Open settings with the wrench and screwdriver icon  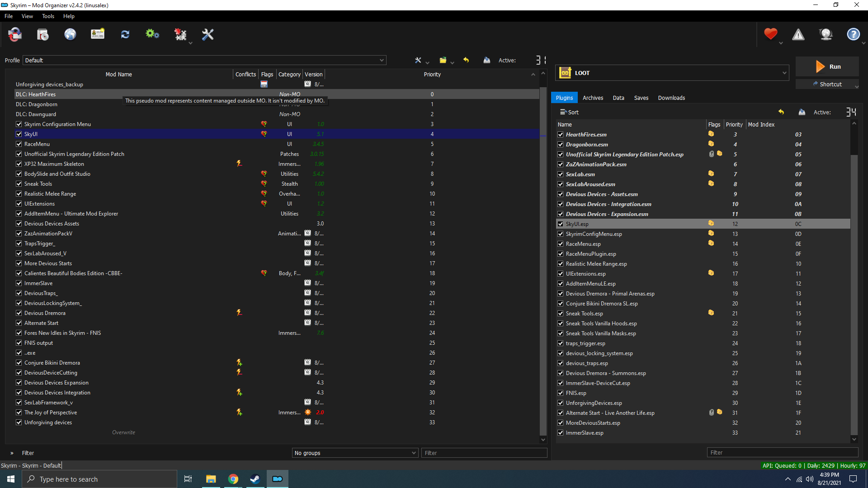pos(208,34)
